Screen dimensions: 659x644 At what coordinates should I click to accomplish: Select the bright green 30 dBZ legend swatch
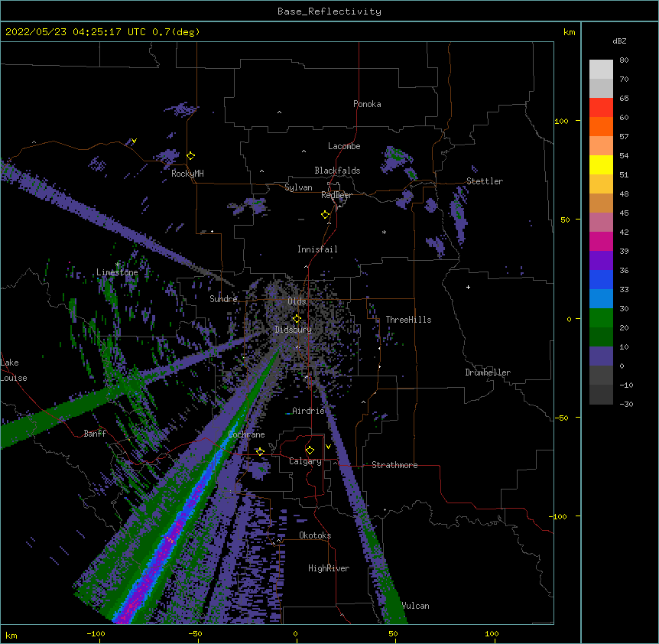tap(601, 318)
